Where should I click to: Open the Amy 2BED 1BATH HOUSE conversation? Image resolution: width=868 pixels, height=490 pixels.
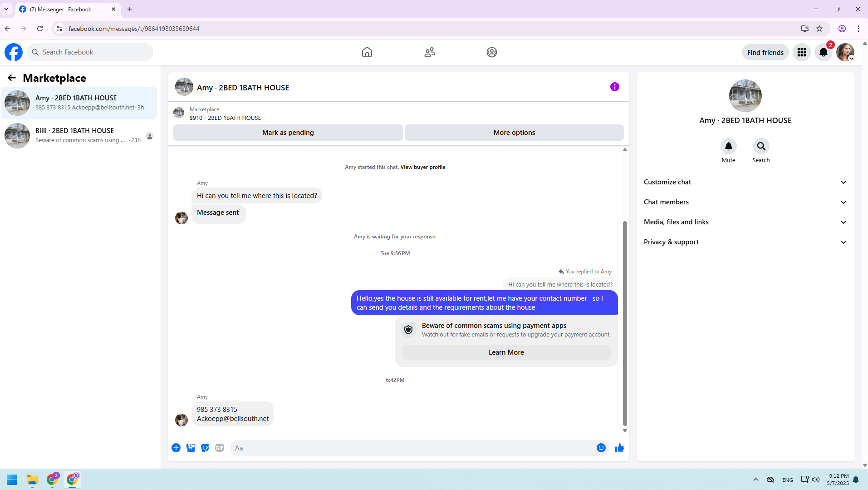(x=79, y=103)
